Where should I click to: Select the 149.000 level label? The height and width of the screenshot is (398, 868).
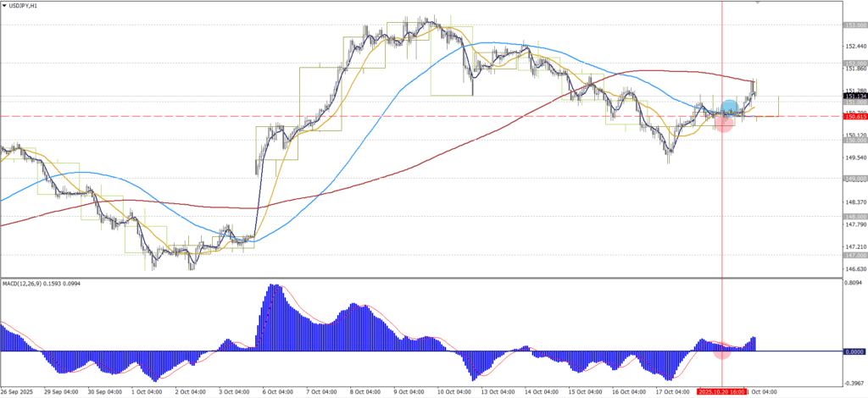[x=854, y=179]
